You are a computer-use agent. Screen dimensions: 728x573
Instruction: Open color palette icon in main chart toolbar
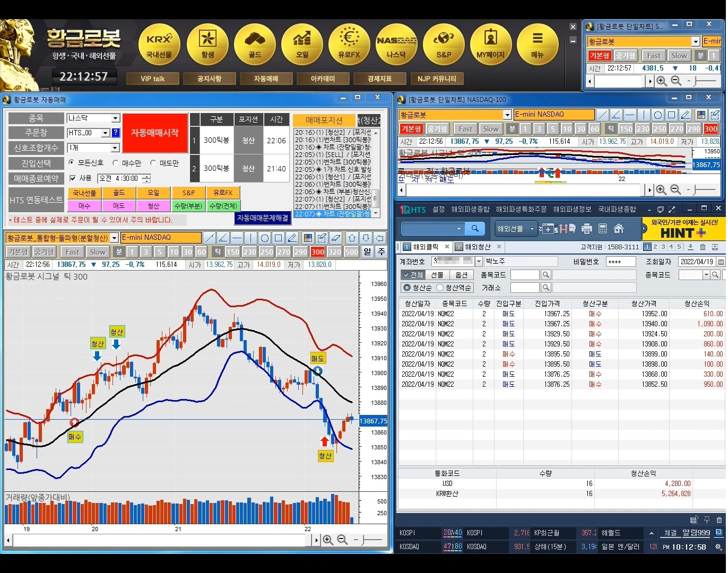(x=308, y=238)
